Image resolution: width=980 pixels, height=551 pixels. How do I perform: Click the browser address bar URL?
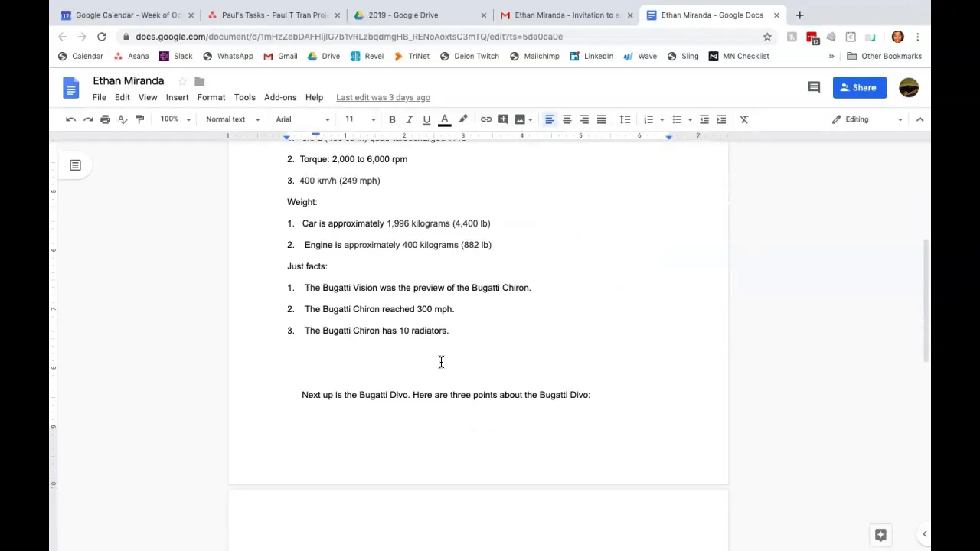[349, 37]
